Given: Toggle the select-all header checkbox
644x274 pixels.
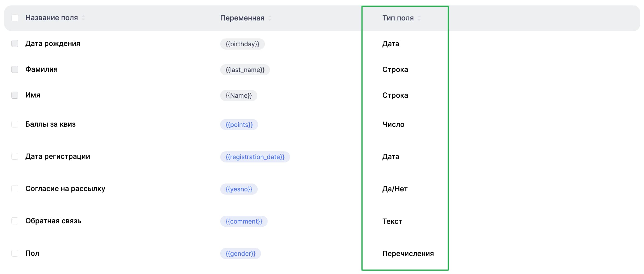Looking at the screenshot, I should click(15, 18).
